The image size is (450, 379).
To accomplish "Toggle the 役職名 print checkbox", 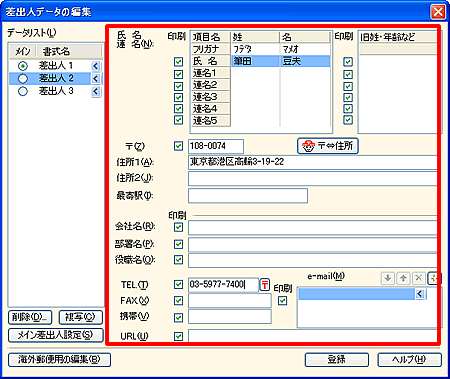I will 178,259.
